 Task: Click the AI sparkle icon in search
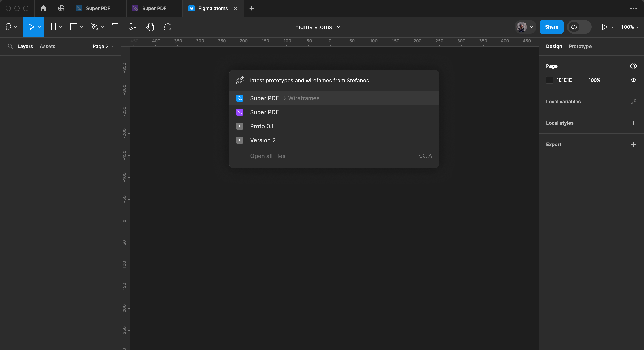(x=240, y=80)
